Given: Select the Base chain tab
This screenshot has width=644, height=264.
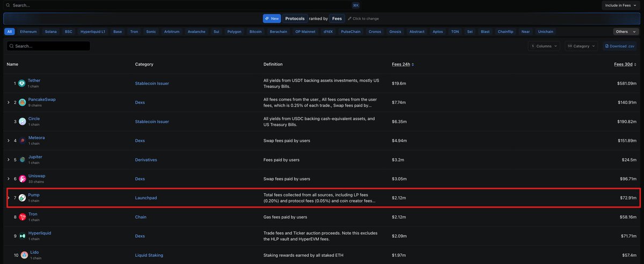Looking at the screenshot, I should click(118, 32).
